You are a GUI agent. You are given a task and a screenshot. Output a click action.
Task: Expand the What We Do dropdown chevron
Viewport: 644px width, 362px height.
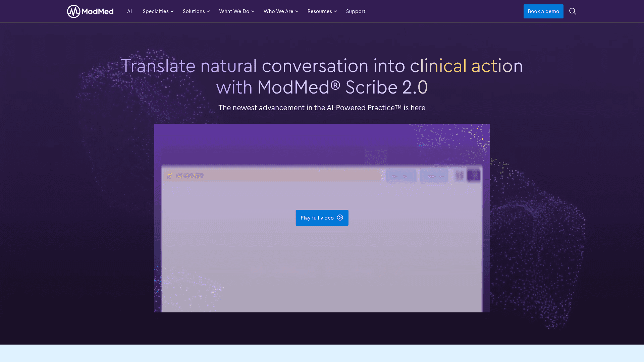253,11
